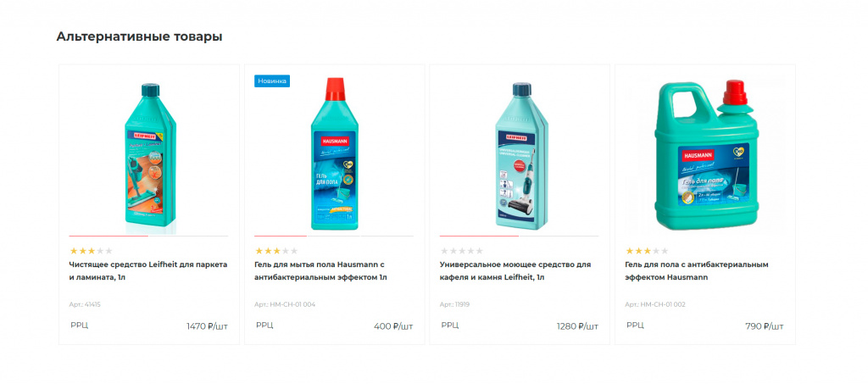Open Чистящее средство Leifheit для паркета link
The width and height of the screenshot is (868, 384).
147,270
